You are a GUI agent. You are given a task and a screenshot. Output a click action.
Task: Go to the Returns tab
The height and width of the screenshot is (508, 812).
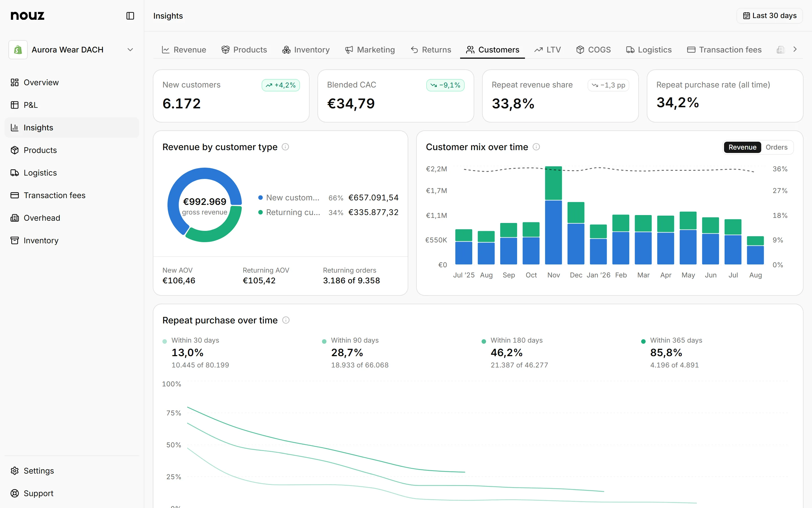click(431, 50)
